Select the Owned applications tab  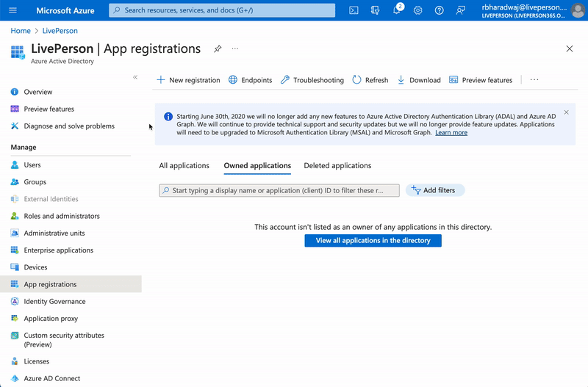tap(257, 165)
